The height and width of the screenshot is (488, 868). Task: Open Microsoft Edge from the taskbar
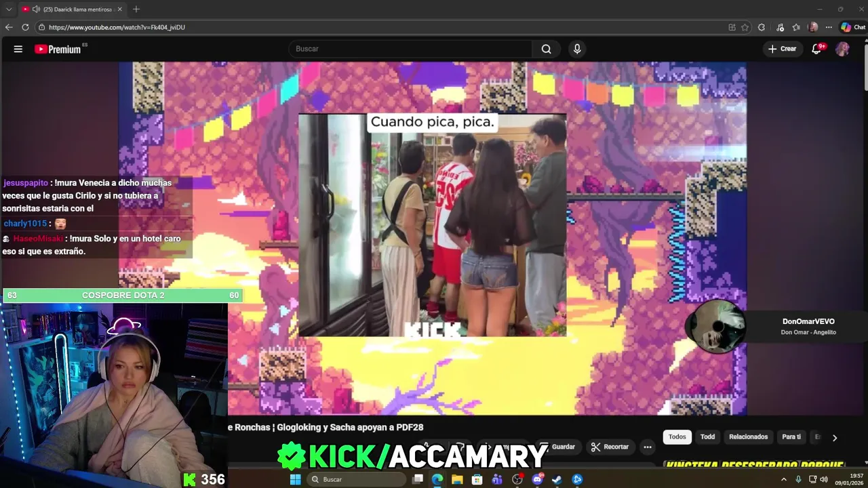click(437, 479)
